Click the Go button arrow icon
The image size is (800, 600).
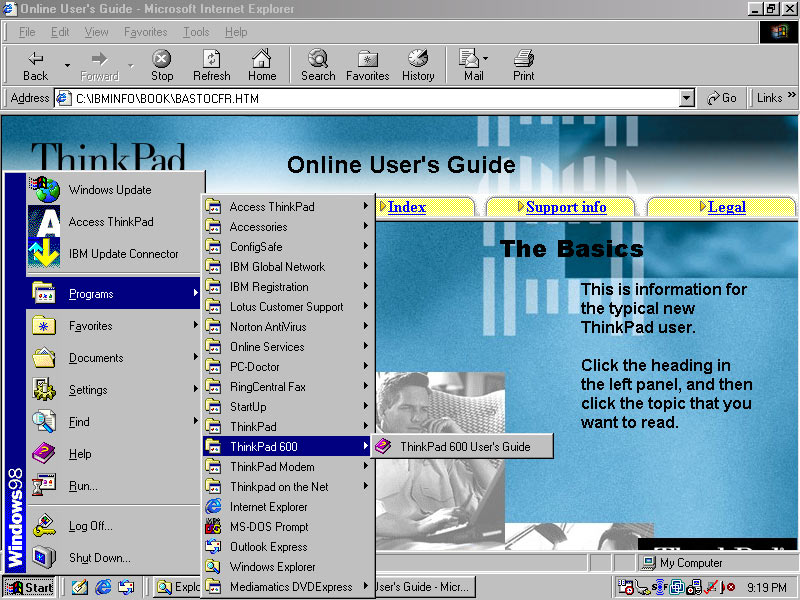pyautogui.click(x=713, y=98)
